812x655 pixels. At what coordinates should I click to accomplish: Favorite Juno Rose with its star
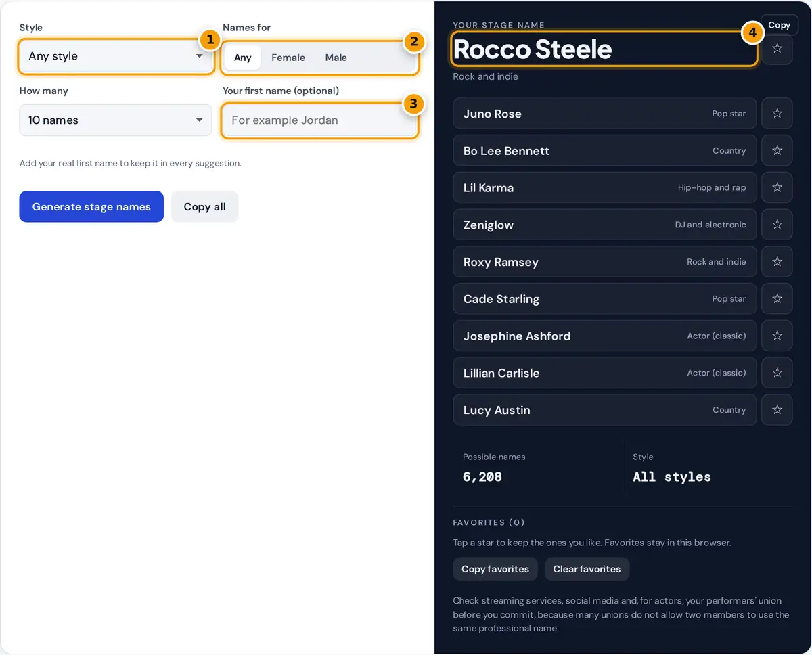[x=777, y=114]
